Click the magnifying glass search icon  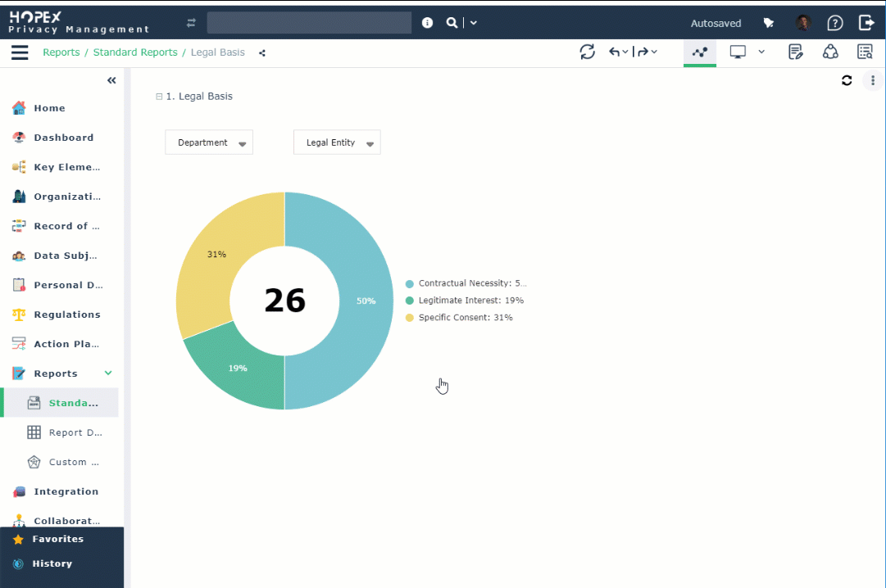coord(452,23)
